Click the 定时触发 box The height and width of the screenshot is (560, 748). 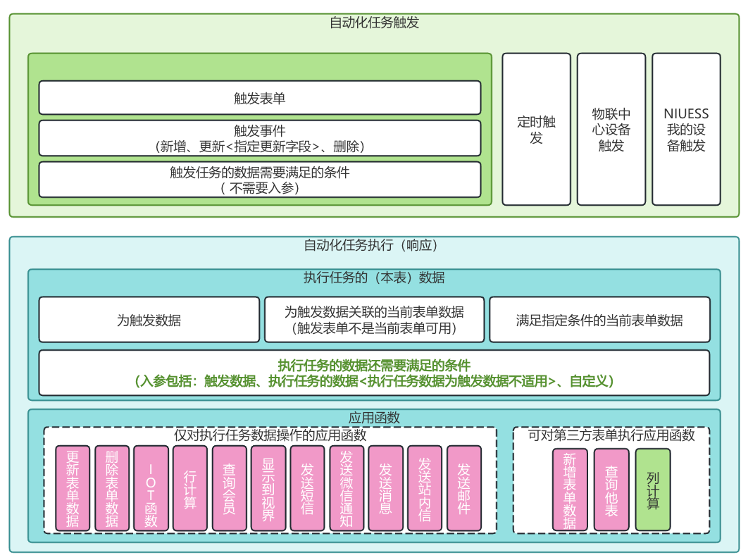pos(536,130)
